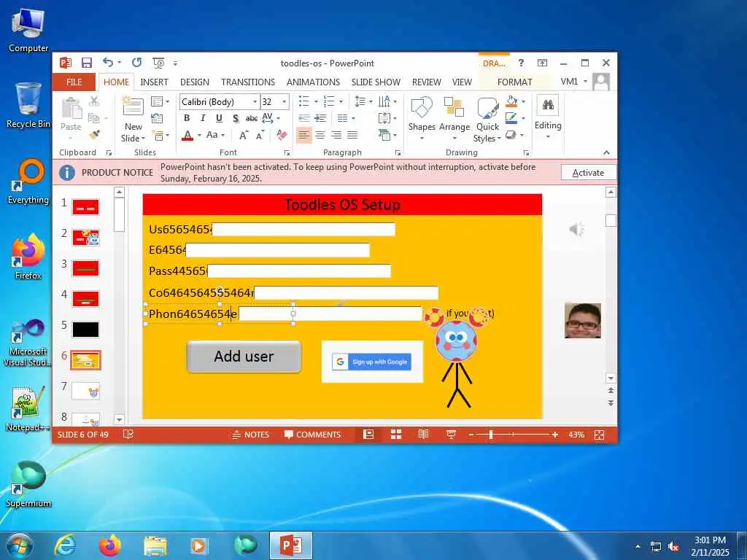Toggle Italic formatting
The height and width of the screenshot is (560, 747).
(x=203, y=118)
